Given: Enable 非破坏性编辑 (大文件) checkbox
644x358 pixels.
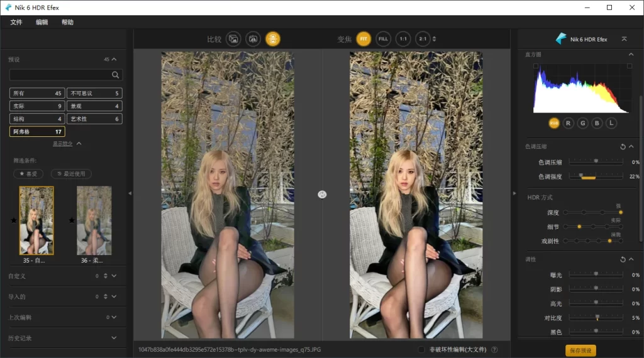Looking at the screenshot, I should coord(421,350).
